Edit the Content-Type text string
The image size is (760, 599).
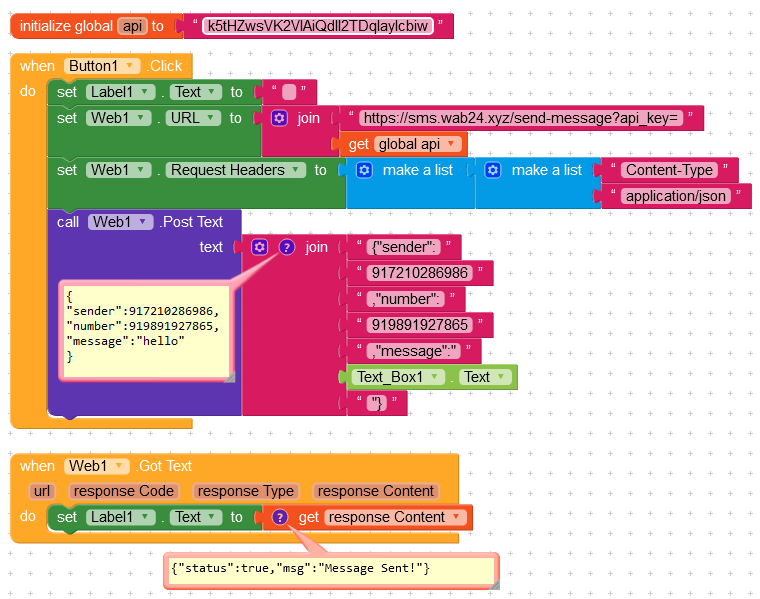[669, 170]
